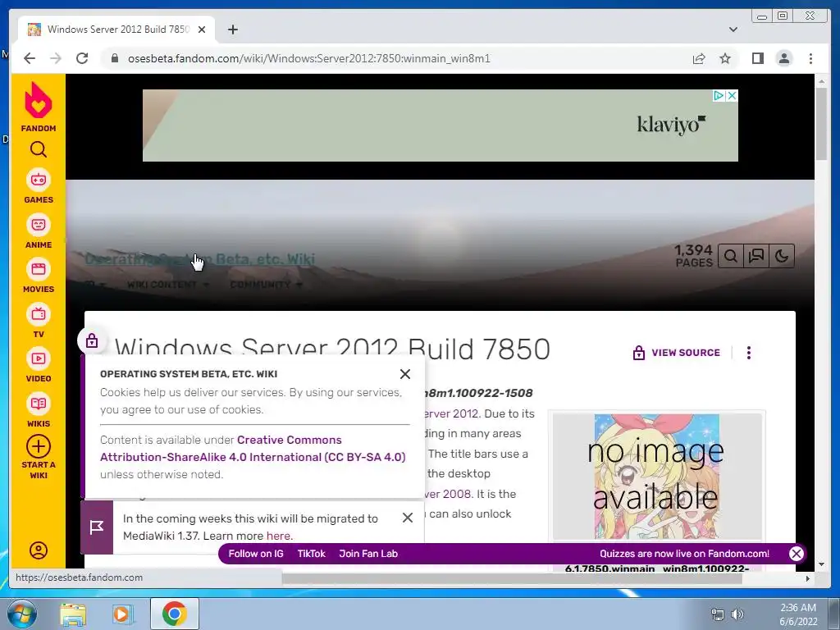Open Chrome three-dot menu
This screenshot has height=630, width=840.
810,58
